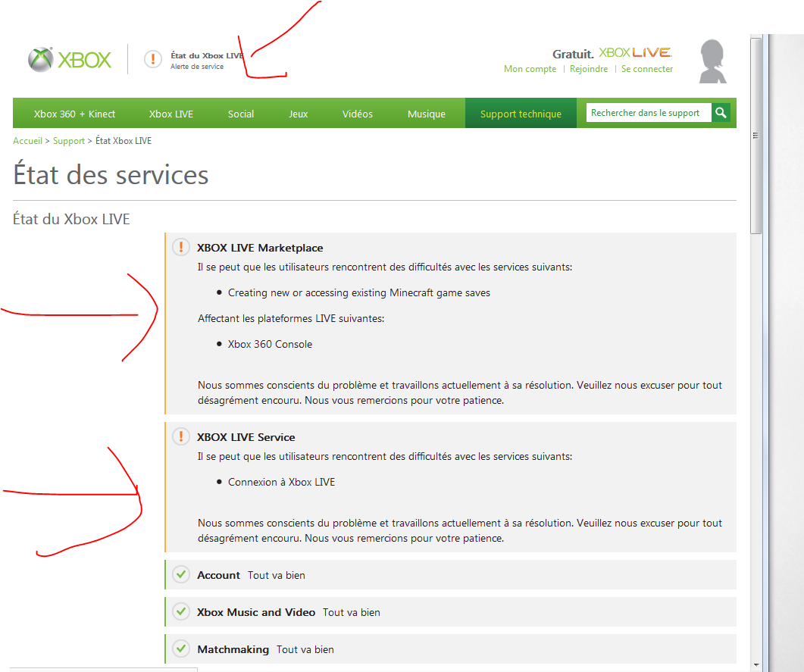Click the Connexion à Xbox LIVE text

[281, 482]
